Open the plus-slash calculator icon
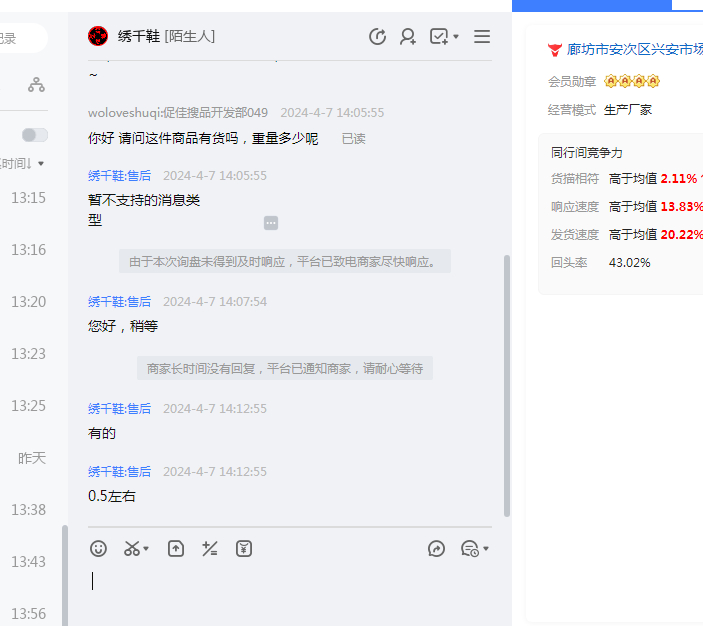This screenshot has width=703, height=626. pos(209,548)
